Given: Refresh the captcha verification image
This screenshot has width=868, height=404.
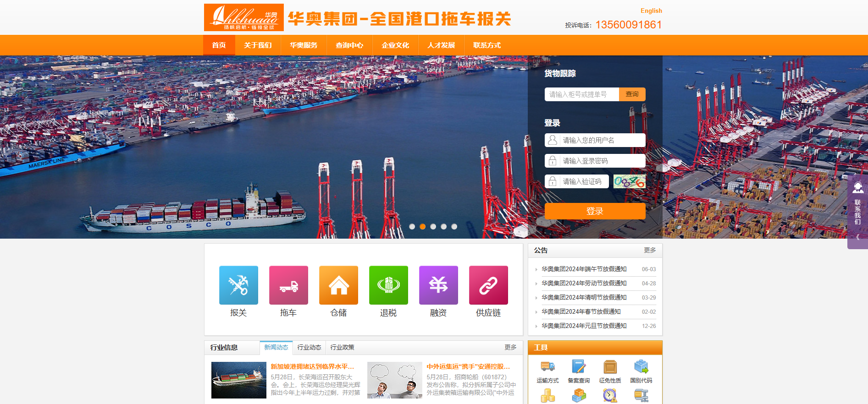Looking at the screenshot, I should click(x=630, y=181).
